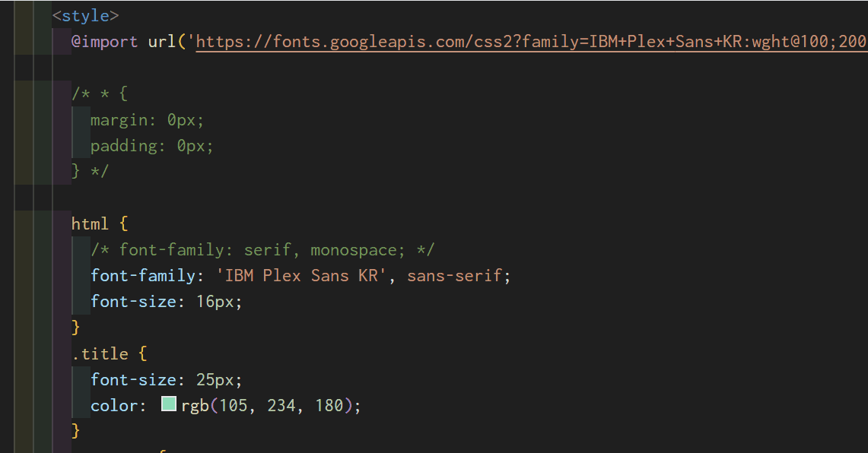Click the closing comment marker after brace
Screen dimensions: 868x453
(100, 172)
